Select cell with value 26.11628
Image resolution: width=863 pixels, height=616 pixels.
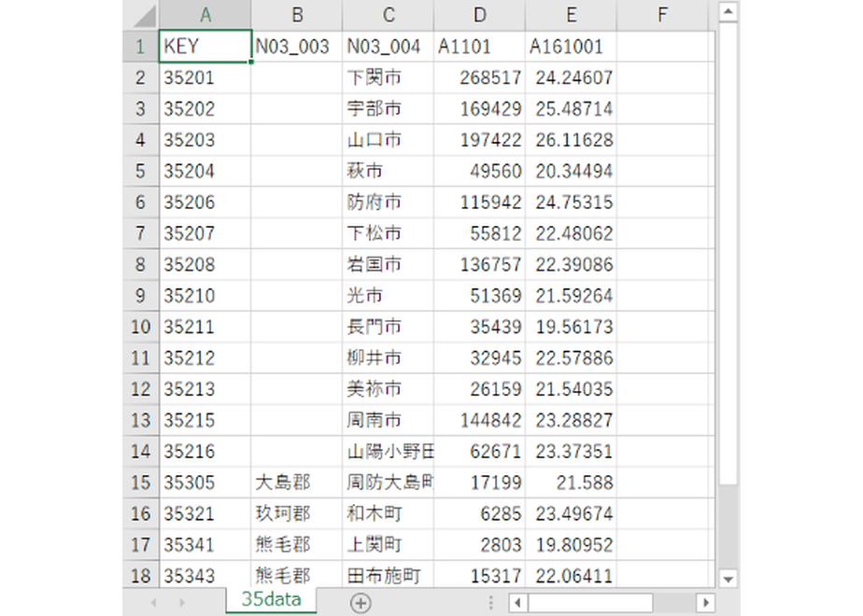571,140
